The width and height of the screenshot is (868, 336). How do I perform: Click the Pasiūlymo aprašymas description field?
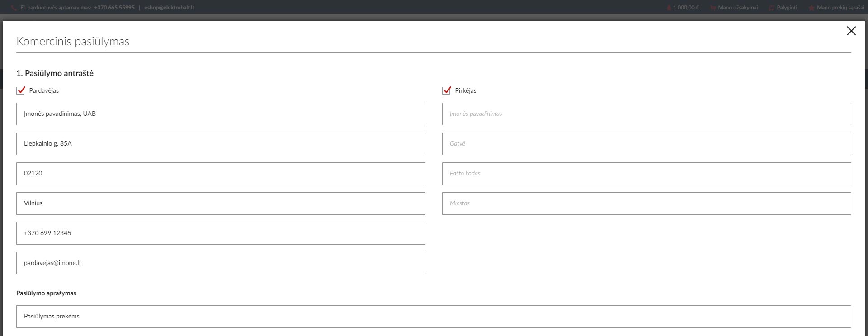pyautogui.click(x=434, y=317)
